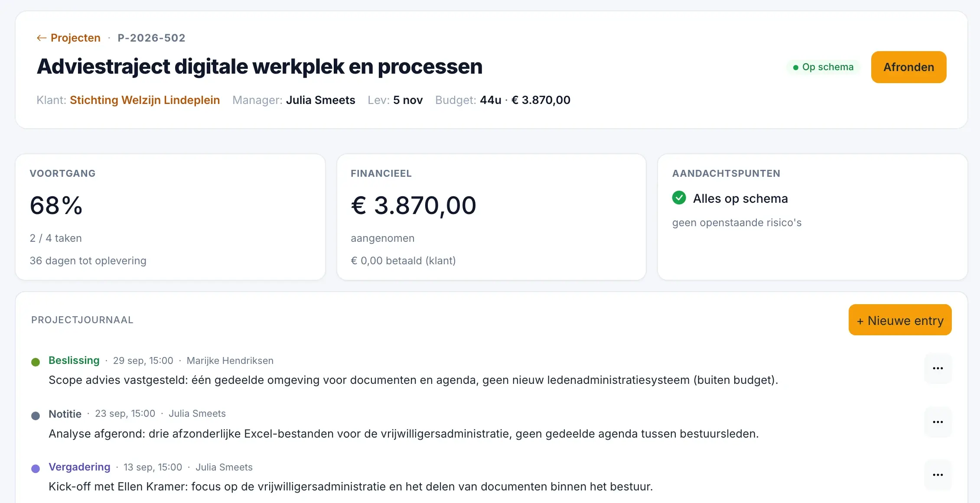The width and height of the screenshot is (980, 503).
Task: Select the 68% progress value
Action: click(x=56, y=205)
